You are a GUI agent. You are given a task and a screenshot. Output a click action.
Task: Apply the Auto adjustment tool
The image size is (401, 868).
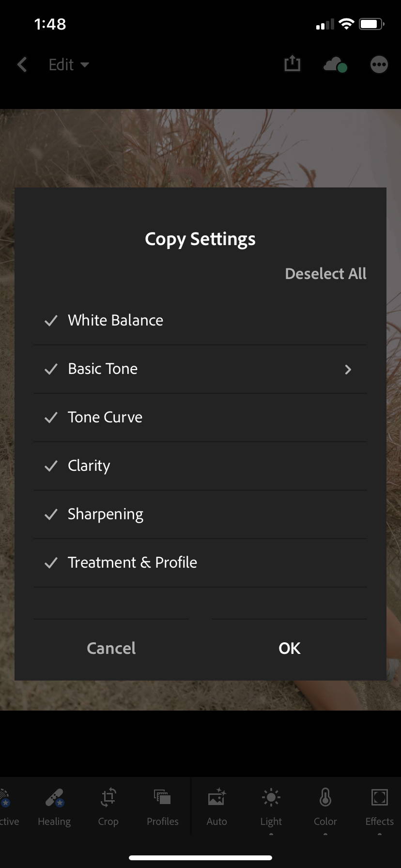(216, 807)
